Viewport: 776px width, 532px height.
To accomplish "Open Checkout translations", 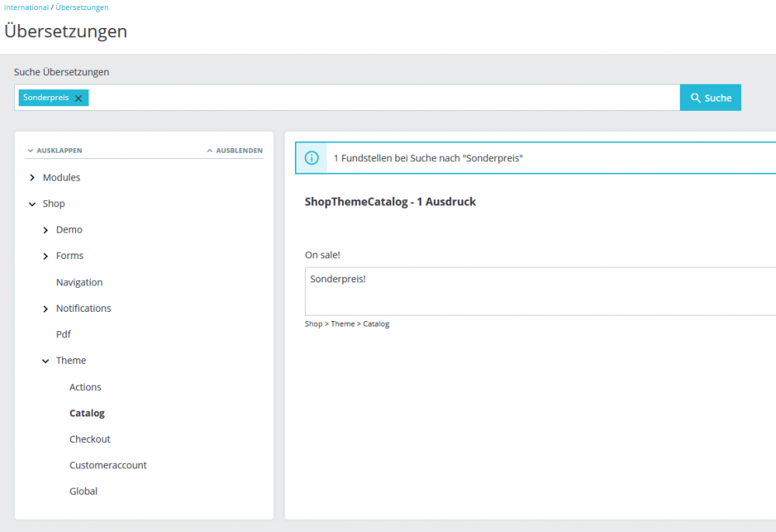I will 90,439.
